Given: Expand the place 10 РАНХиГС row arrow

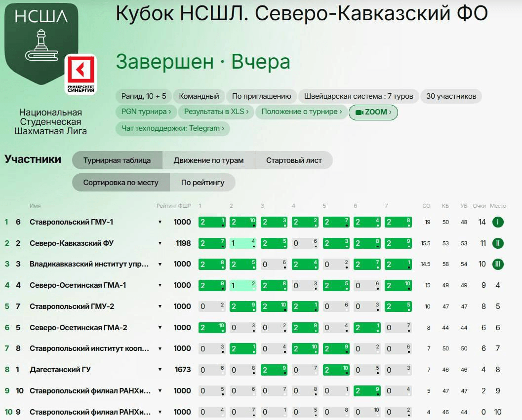Looking at the screenshot, I should coord(160,412).
